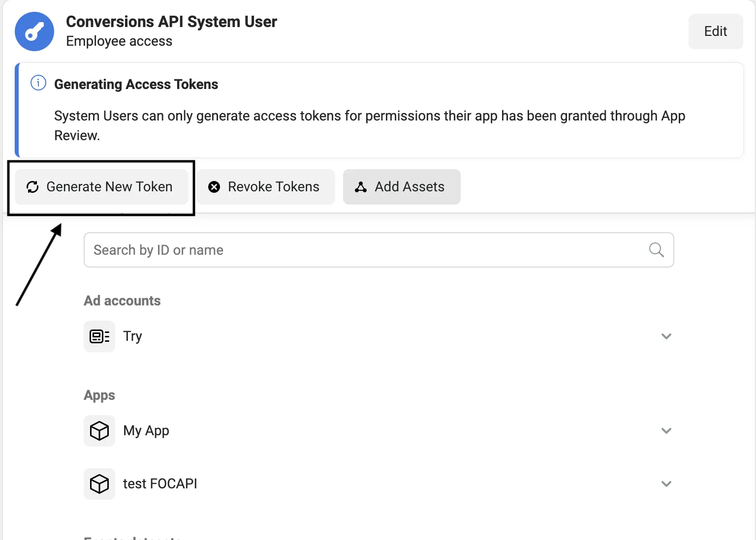
Task: Click the info icon beside Generating Access Tokens
Action: pyautogui.click(x=38, y=83)
